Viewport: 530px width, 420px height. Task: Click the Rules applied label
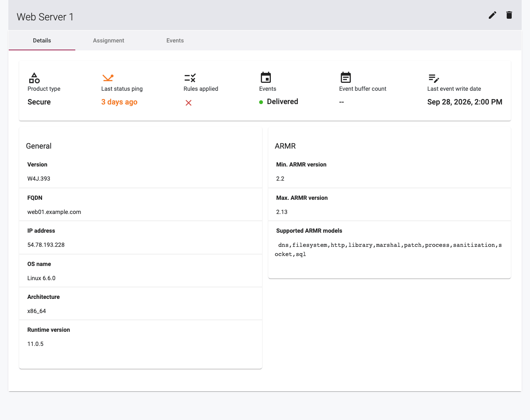click(201, 89)
